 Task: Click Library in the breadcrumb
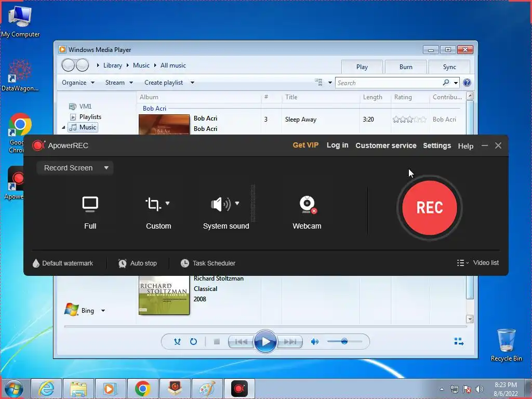113,65
